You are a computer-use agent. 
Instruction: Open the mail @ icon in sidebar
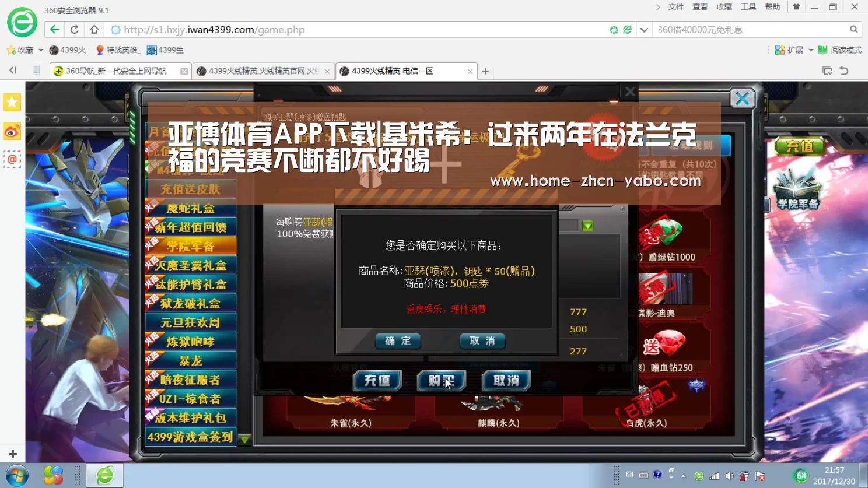[12, 159]
